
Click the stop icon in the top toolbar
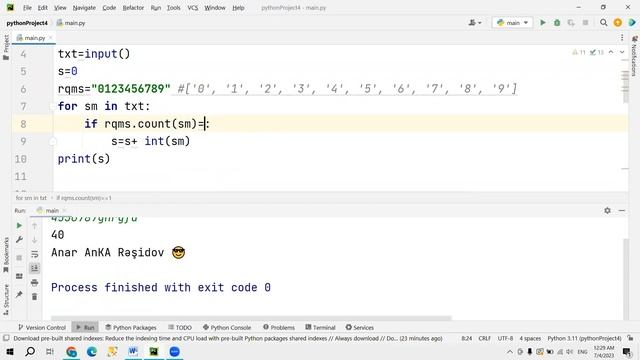pyautogui.click(x=585, y=23)
